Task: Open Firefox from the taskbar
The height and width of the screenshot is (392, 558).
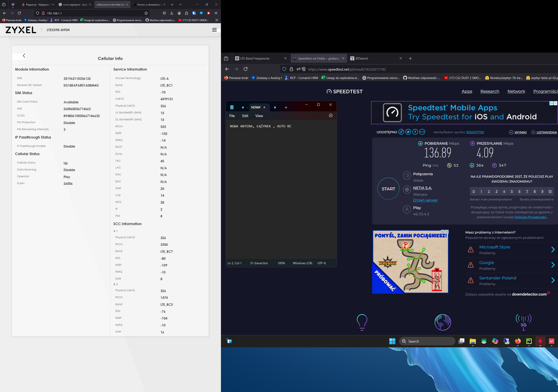Action: (x=518, y=341)
